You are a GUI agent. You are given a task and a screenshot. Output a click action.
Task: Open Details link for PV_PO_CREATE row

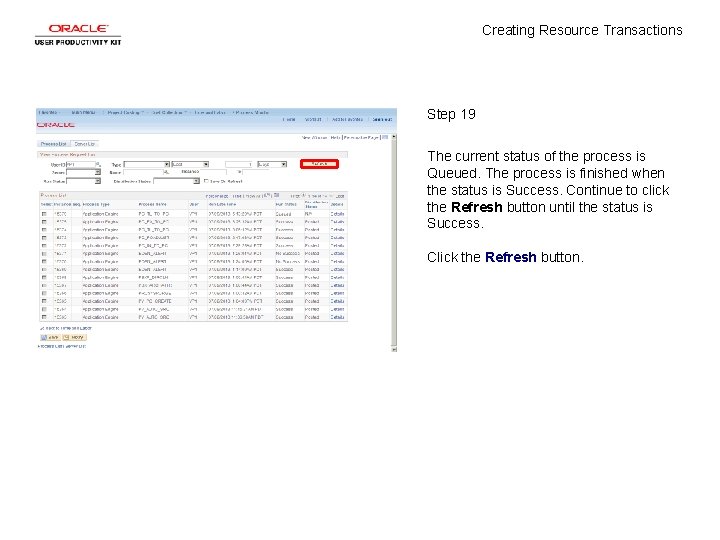pyautogui.click(x=337, y=301)
